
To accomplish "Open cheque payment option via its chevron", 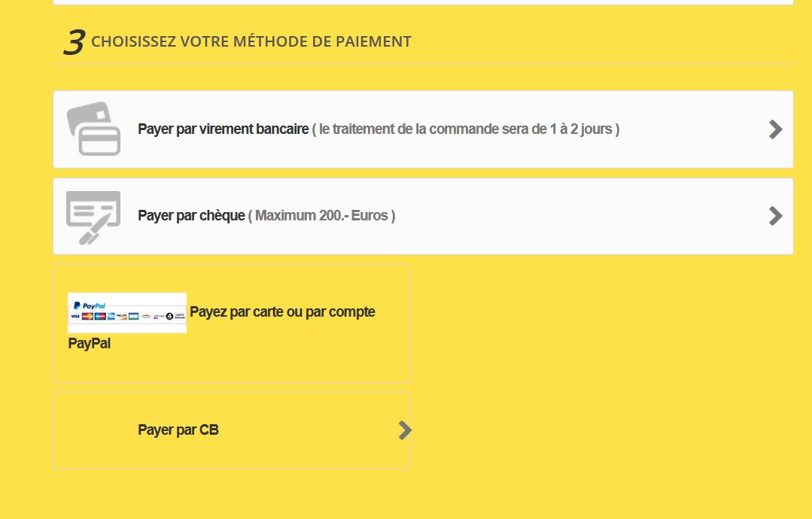I will pos(775,216).
